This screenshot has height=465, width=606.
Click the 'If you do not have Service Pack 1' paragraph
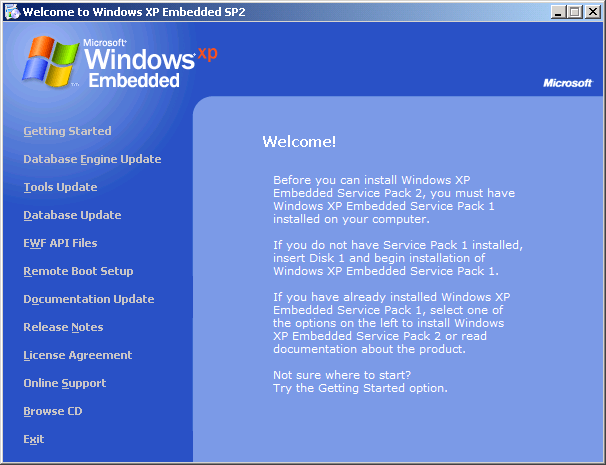(398, 258)
